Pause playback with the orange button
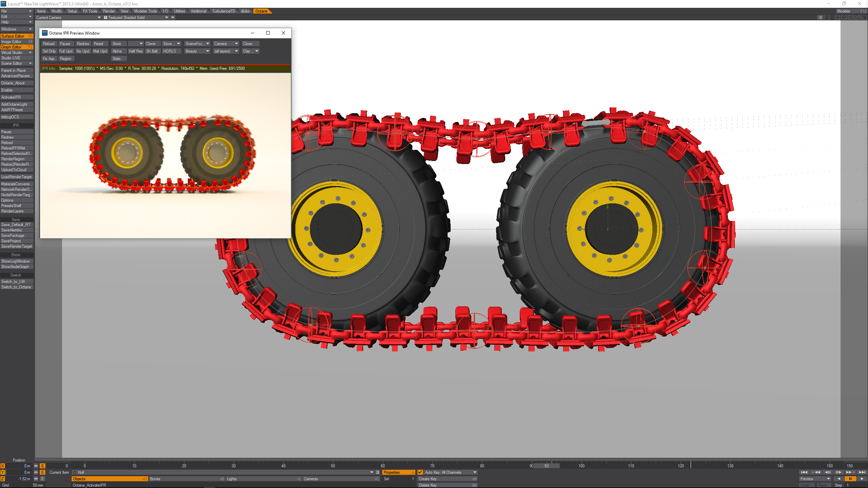Viewport: 868px width, 488px height. coord(850,479)
